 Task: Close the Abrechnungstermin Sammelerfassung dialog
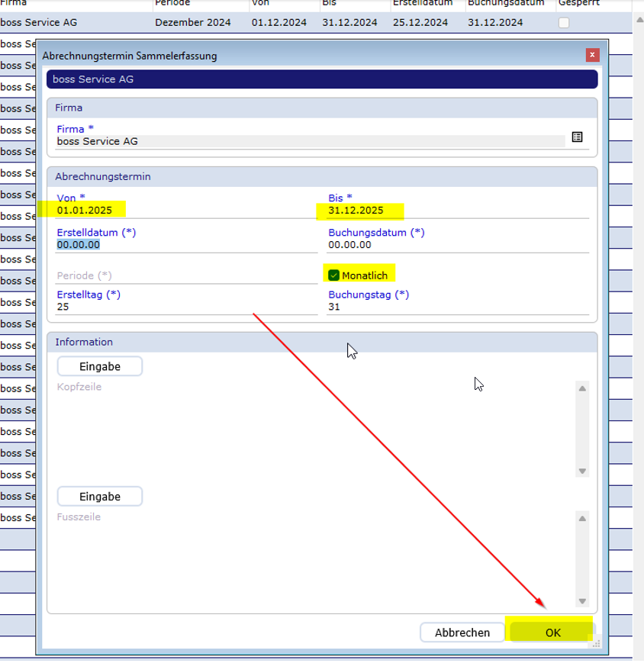[591, 55]
